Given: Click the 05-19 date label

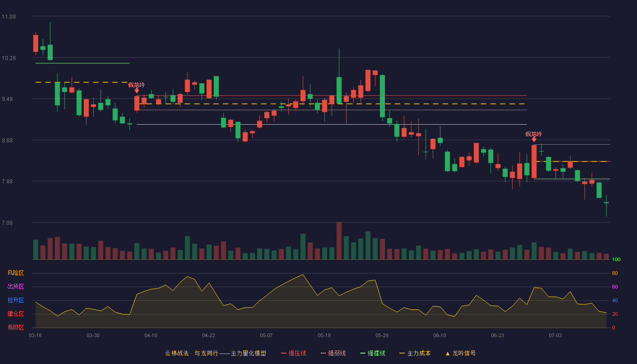Looking at the screenshot, I should tap(324, 335).
